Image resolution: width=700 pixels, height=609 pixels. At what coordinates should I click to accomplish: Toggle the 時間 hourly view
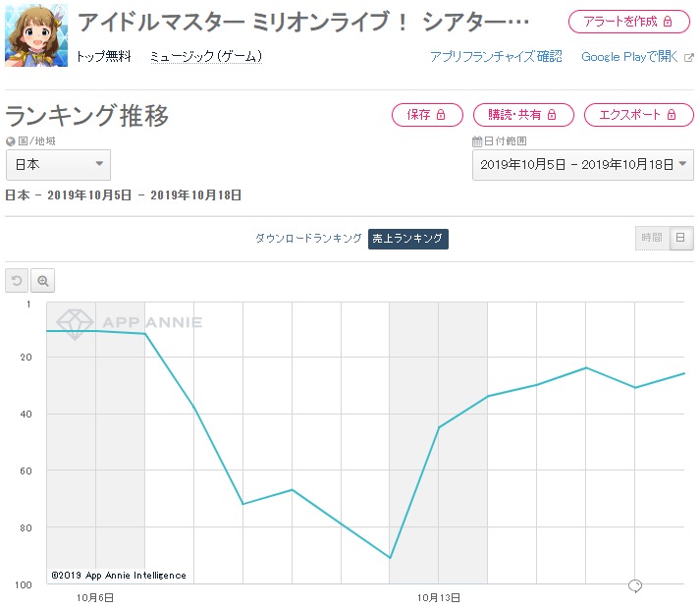pos(652,238)
